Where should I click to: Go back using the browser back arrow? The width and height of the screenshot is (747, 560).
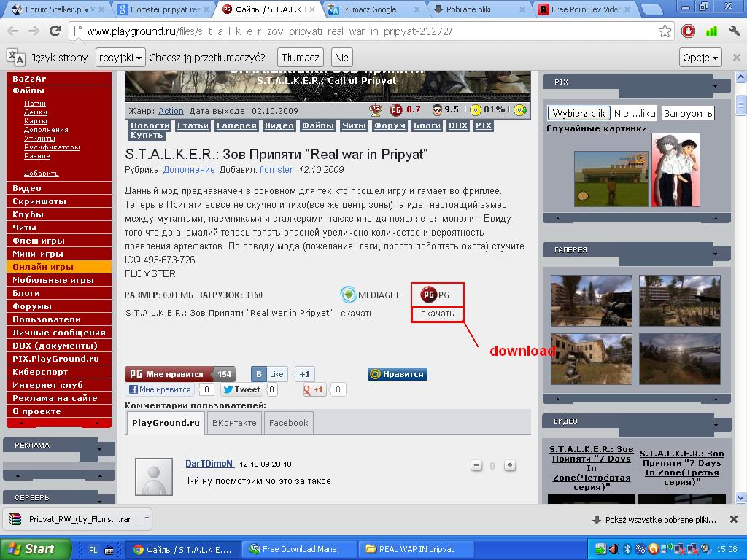(13, 31)
